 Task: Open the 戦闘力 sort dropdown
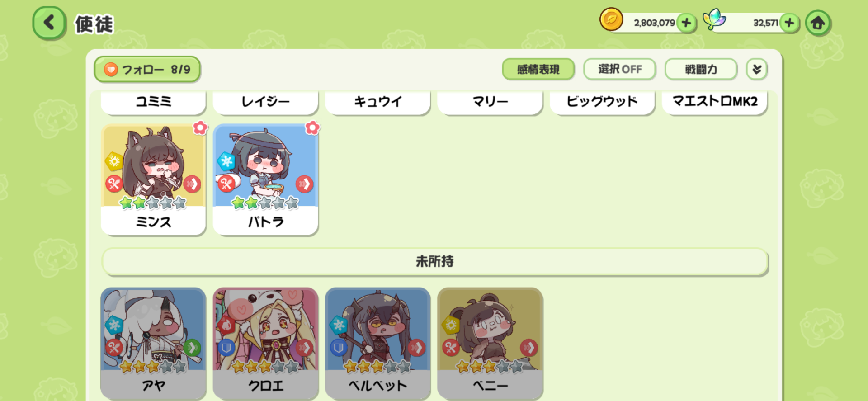701,69
